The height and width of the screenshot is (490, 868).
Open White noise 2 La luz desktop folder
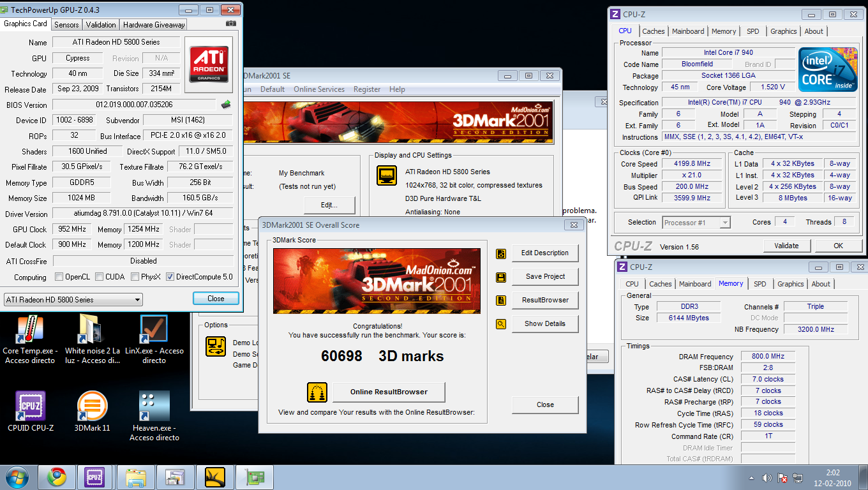(x=93, y=341)
